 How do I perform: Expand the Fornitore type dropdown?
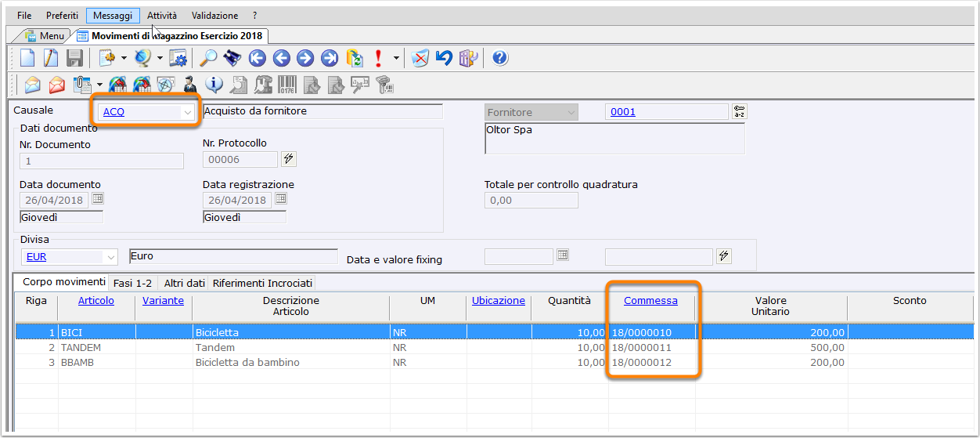pyautogui.click(x=571, y=113)
